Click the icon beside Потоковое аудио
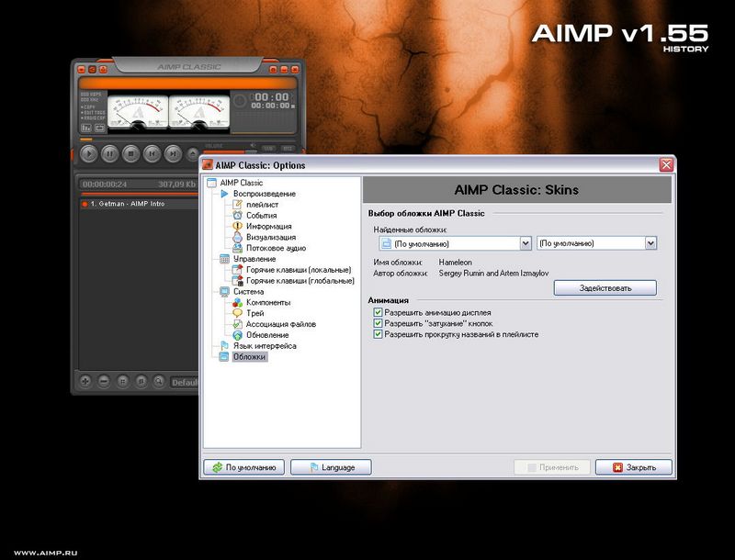Image resolution: width=735 pixels, height=560 pixels. point(238,248)
